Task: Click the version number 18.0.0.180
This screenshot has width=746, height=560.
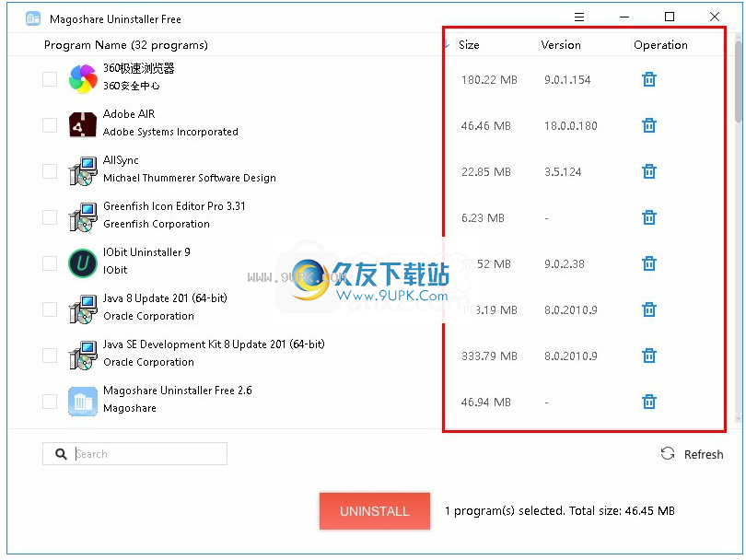Action: coord(570,125)
